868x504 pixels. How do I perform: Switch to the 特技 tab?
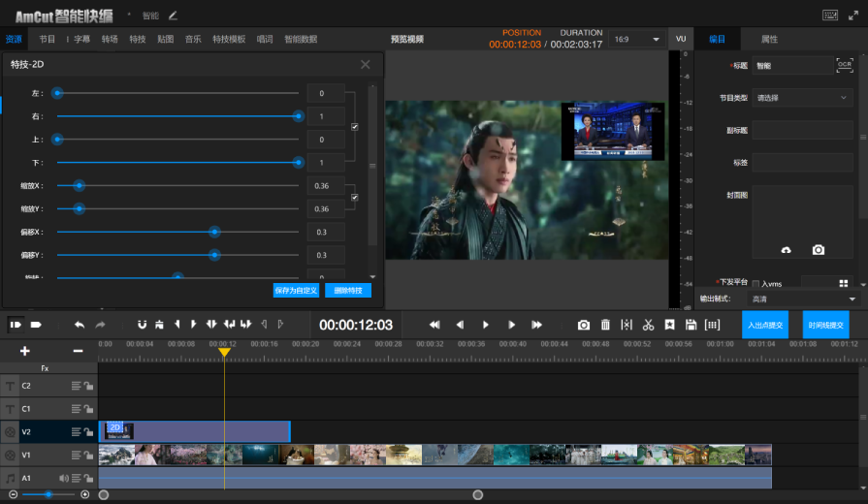tap(138, 40)
